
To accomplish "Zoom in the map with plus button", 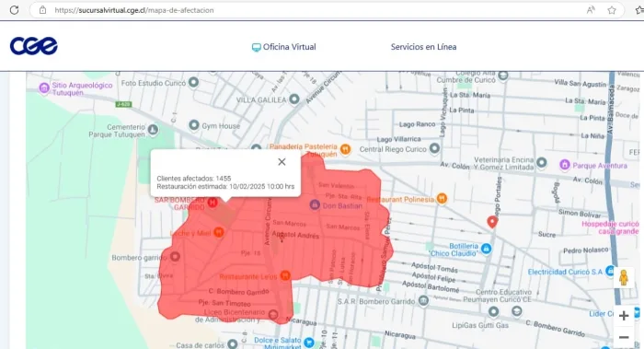I will (624, 316).
